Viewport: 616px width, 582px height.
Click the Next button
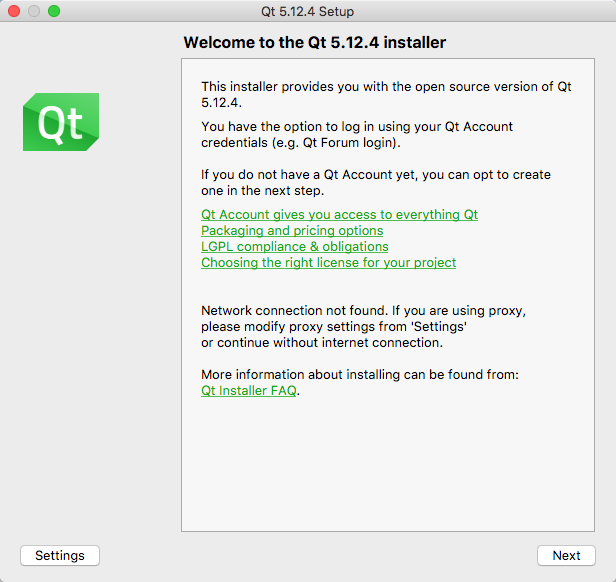pyautogui.click(x=566, y=555)
